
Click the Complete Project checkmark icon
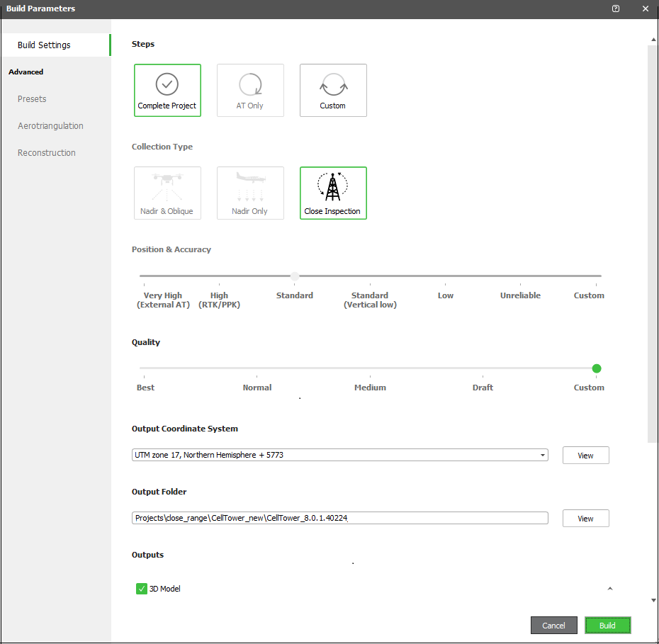tap(167, 82)
